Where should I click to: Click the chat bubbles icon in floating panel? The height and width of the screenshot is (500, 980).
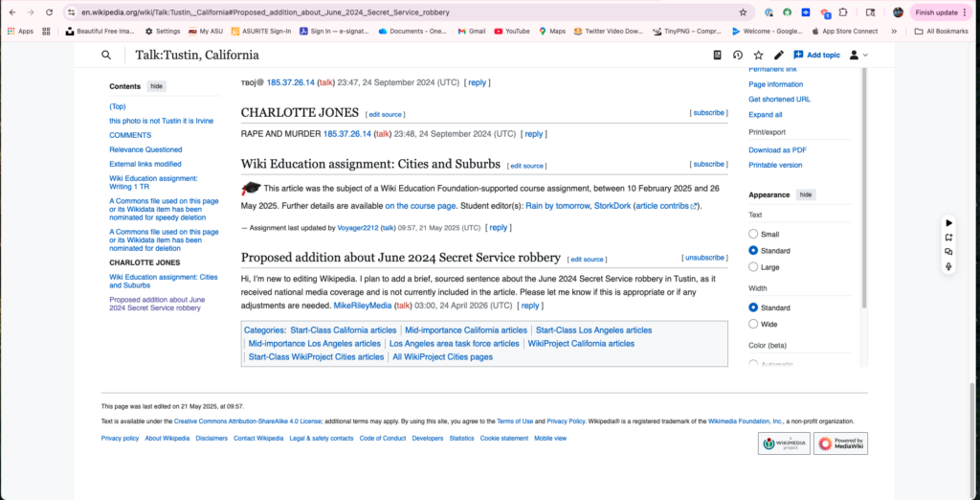tap(948, 252)
